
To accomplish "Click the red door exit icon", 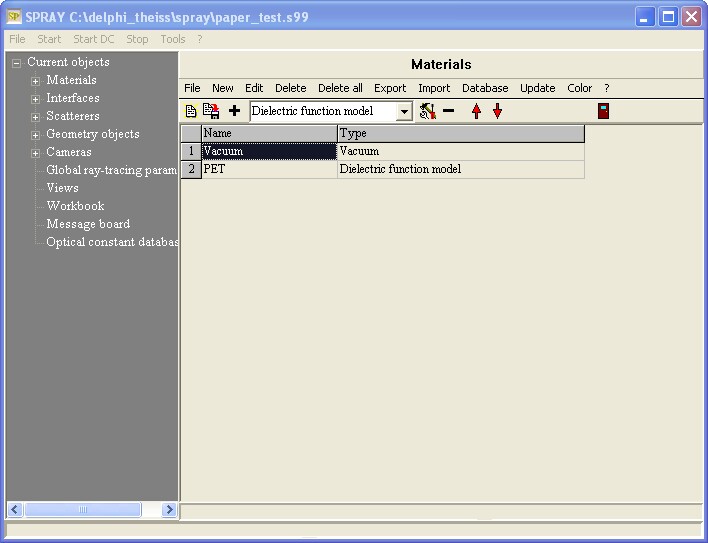I will pyautogui.click(x=603, y=111).
